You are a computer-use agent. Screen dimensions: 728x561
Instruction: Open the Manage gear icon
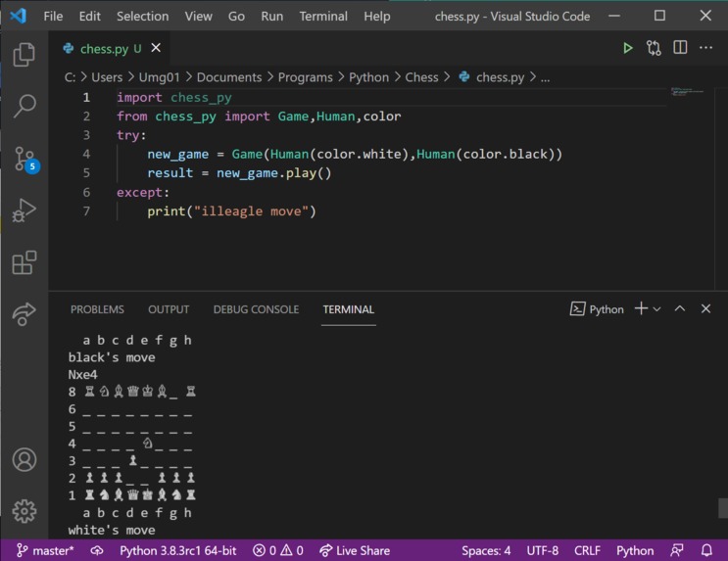24,511
